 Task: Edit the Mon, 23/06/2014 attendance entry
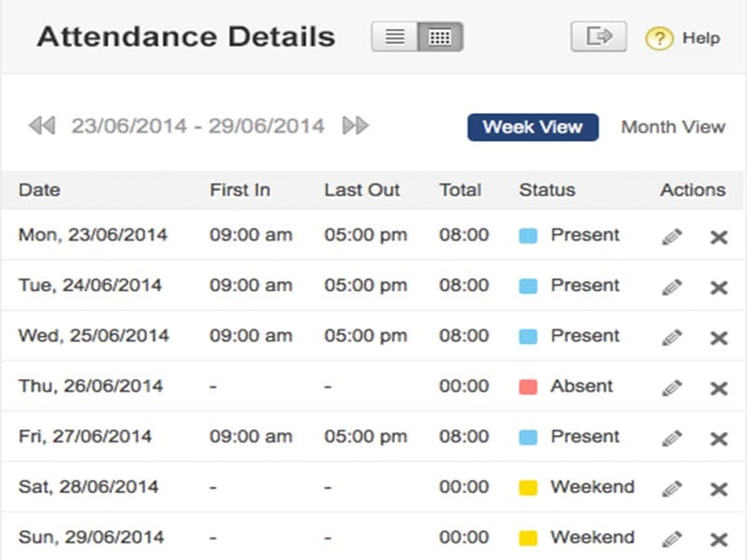[x=671, y=237]
